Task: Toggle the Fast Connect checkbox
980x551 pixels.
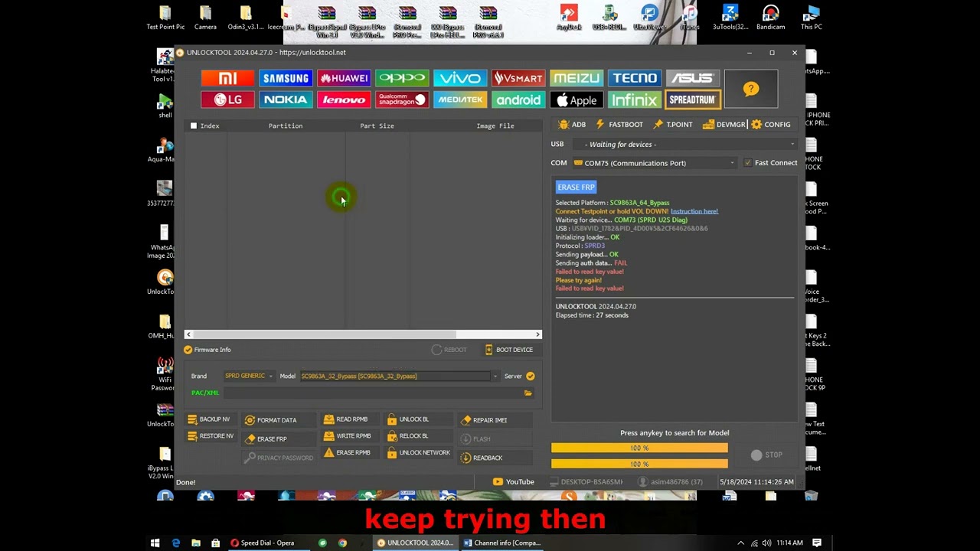Action: (748, 163)
